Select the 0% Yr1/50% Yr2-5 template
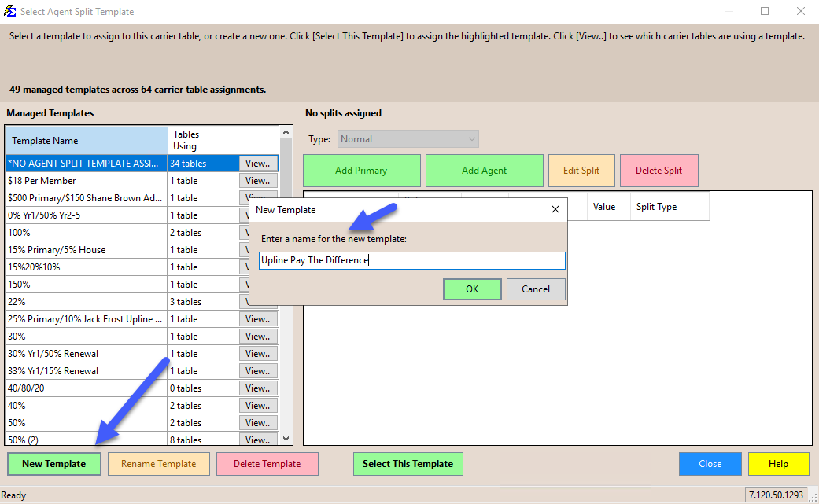Image resolution: width=819 pixels, height=504 pixels. tap(86, 215)
